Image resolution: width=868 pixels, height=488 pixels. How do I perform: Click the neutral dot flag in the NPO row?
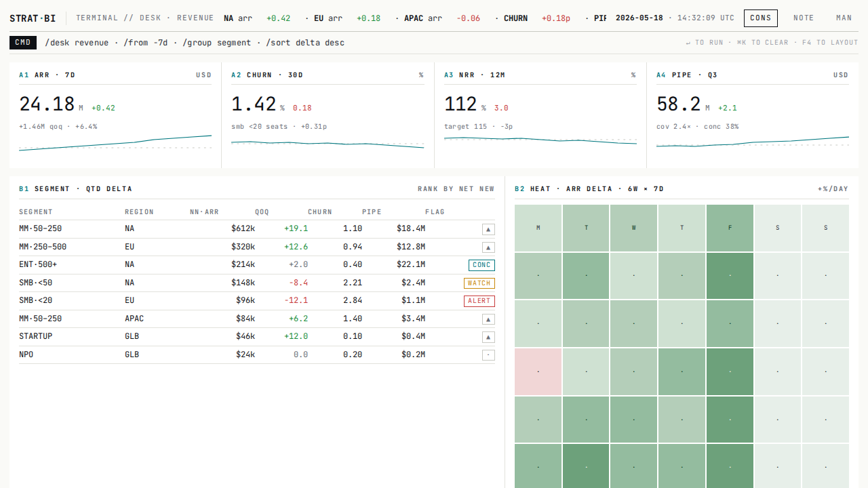point(488,355)
